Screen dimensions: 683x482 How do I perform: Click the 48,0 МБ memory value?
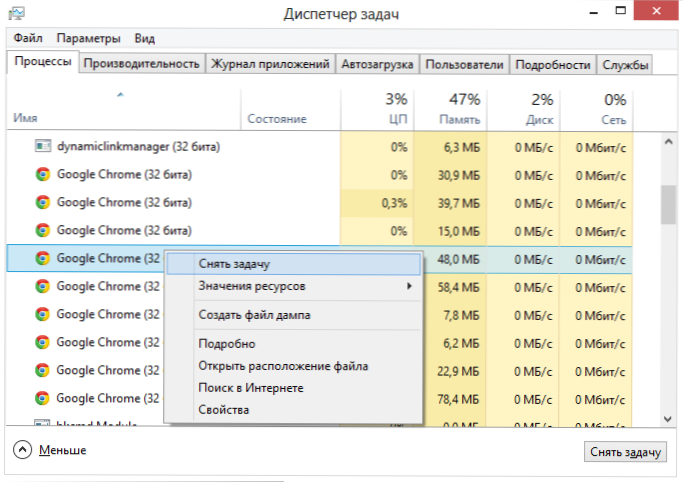[458, 260]
